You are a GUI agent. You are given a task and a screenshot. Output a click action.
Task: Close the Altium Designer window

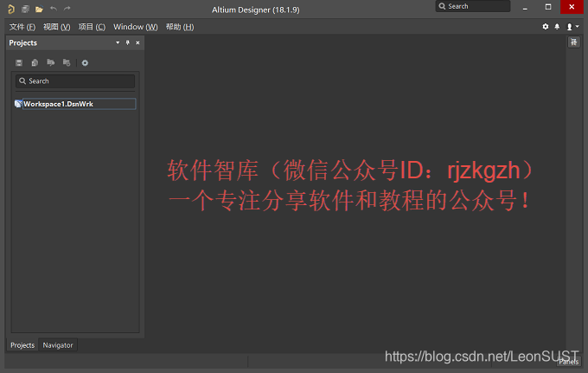click(x=572, y=7)
